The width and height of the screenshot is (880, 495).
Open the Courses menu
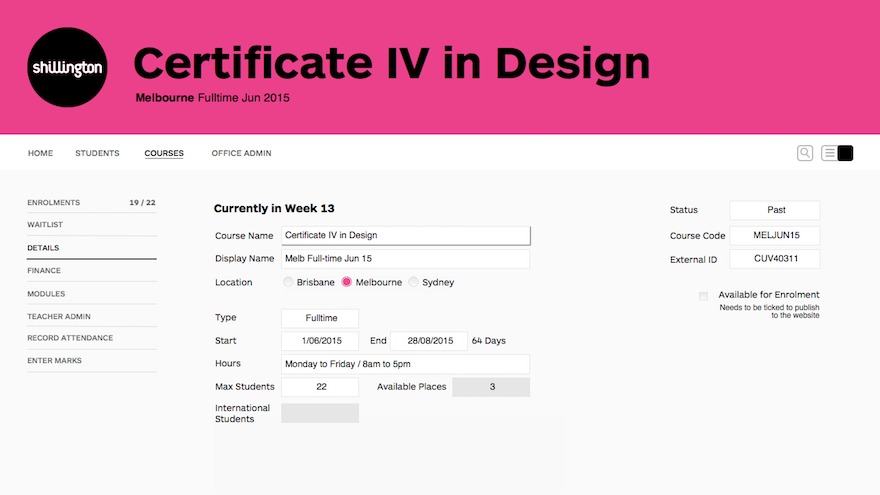coord(164,153)
